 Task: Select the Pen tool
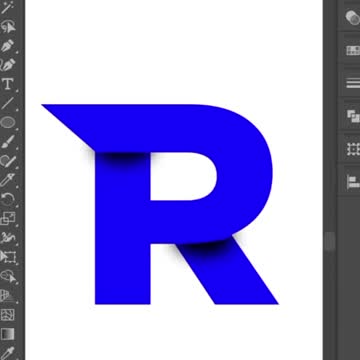click(7, 46)
